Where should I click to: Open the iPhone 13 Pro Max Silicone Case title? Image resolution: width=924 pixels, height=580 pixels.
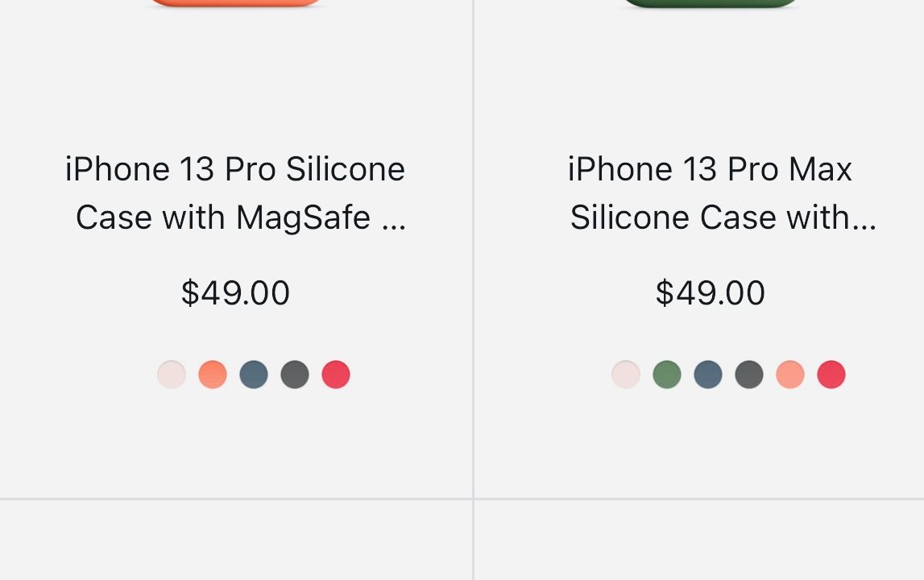click(710, 193)
